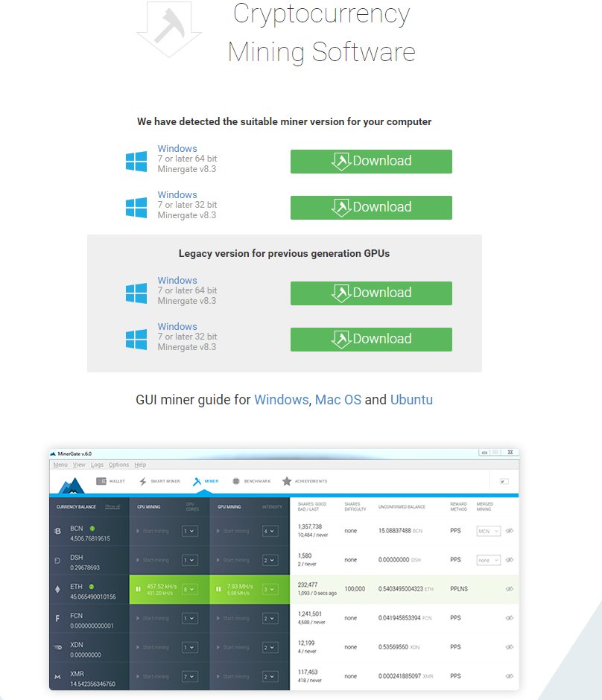The image size is (602, 700).
Task: Click the BCN coin icon in the currency list
Action: pyautogui.click(x=57, y=531)
